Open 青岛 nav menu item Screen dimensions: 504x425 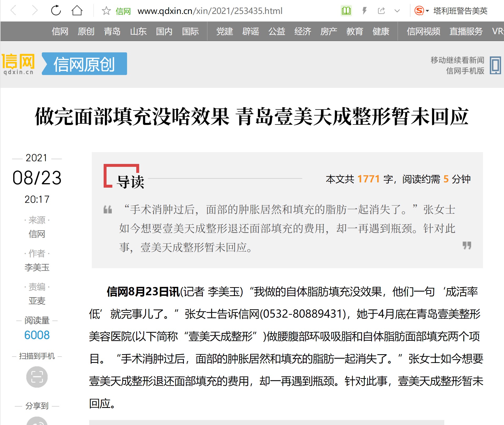[112, 31]
